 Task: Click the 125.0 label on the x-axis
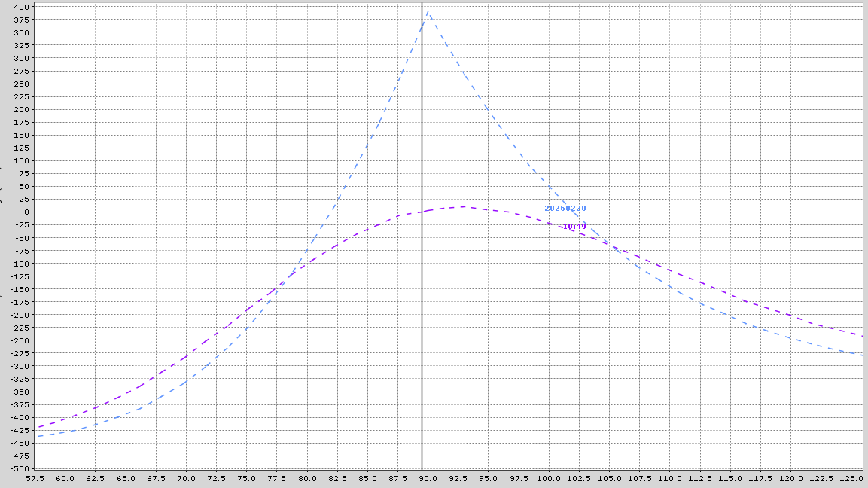point(851,478)
